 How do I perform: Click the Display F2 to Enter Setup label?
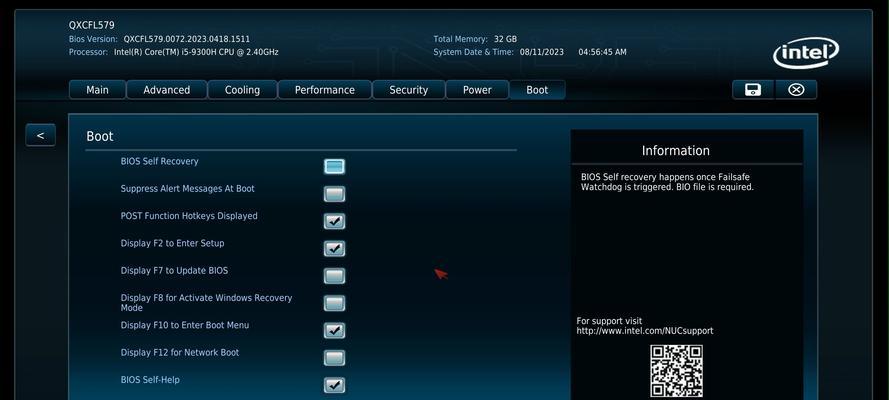tap(172, 243)
